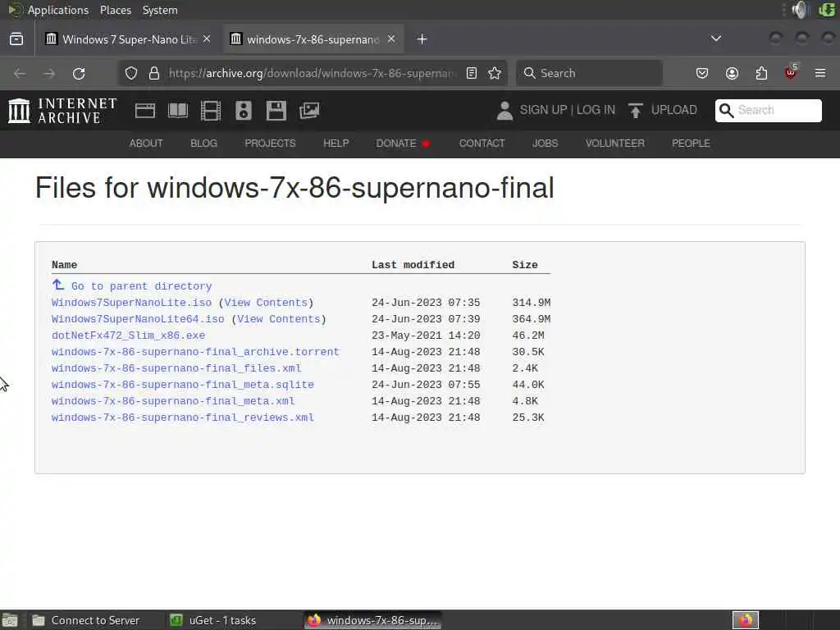Image resolution: width=840 pixels, height=630 pixels.
Task: Open the Firefox account icon
Action: [x=733, y=73]
